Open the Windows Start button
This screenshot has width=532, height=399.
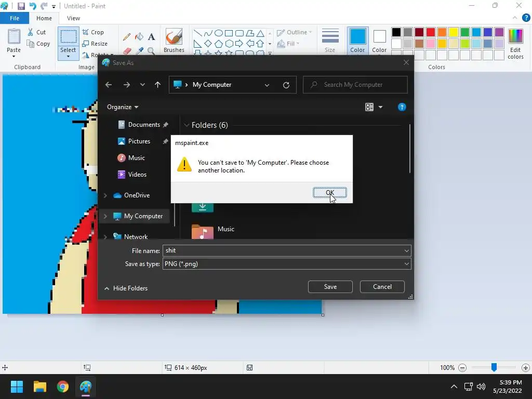[x=17, y=387]
